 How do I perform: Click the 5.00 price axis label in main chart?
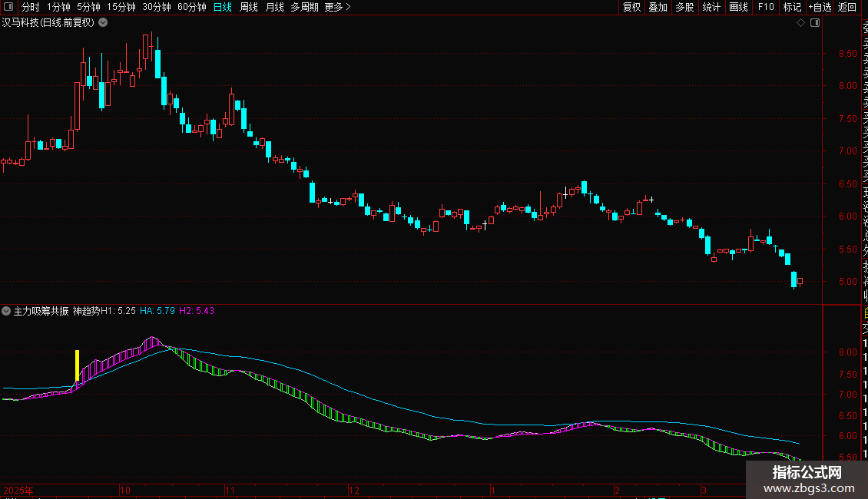tap(847, 282)
